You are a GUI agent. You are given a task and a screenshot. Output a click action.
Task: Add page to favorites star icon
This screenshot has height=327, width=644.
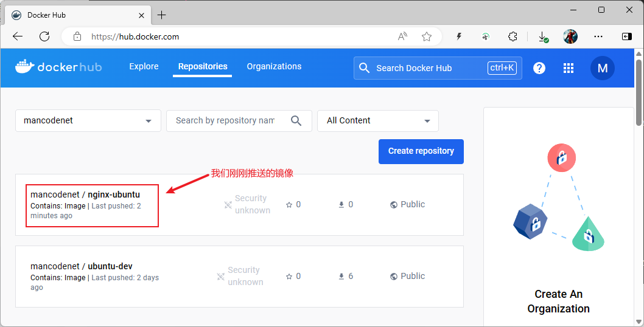[x=427, y=36]
